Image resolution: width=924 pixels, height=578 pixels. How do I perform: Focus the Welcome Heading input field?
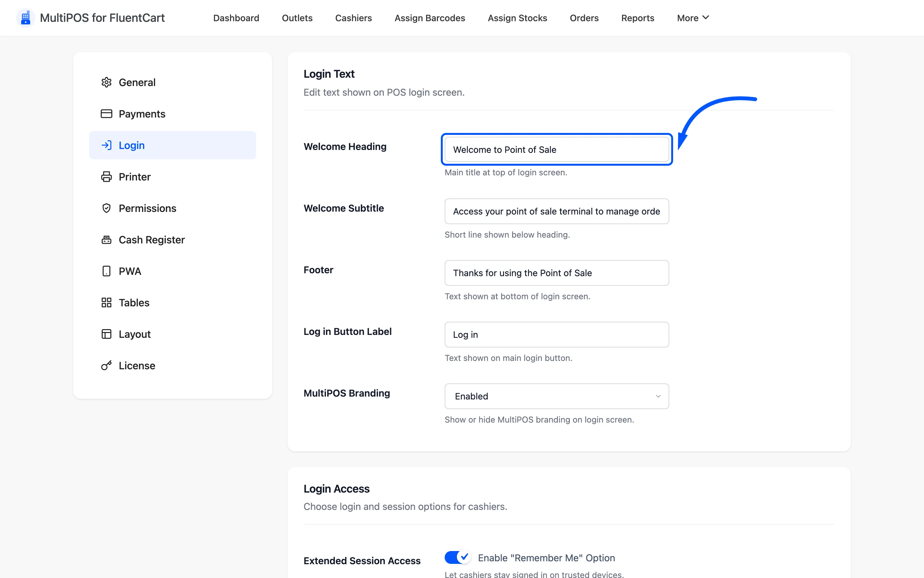tap(557, 149)
